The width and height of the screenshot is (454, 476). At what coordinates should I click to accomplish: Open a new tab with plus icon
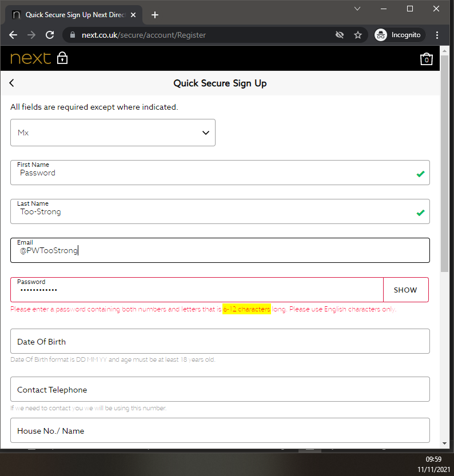click(155, 15)
